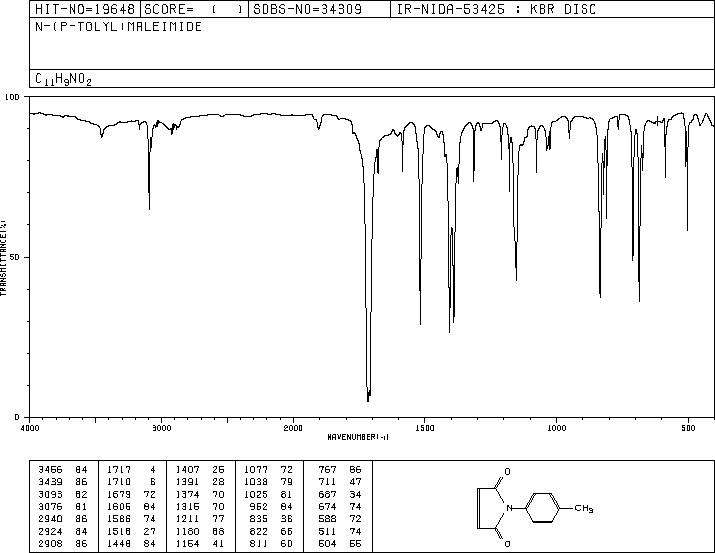Screen dimensions: 715x553
Task: Select peak table entry 1211
Action: (187, 519)
